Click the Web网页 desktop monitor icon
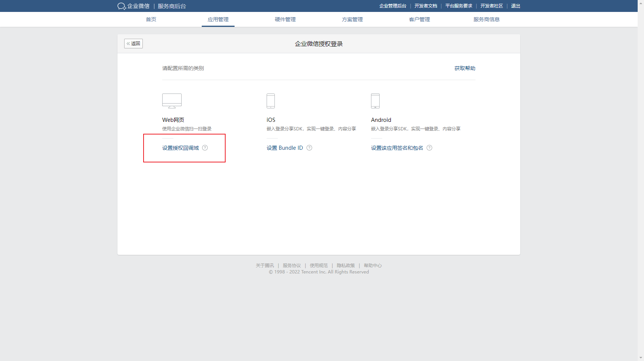This screenshot has width=644, height=361. click(172, 101)
